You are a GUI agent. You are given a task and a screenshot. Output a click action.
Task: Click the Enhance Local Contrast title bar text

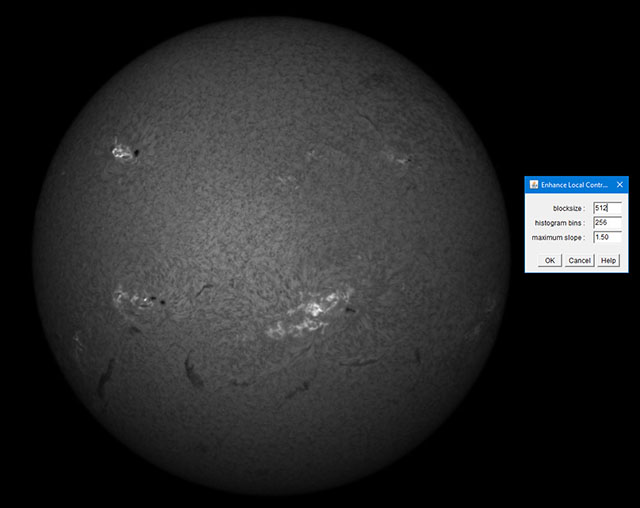pyautogui.click(x=574, y=185)
